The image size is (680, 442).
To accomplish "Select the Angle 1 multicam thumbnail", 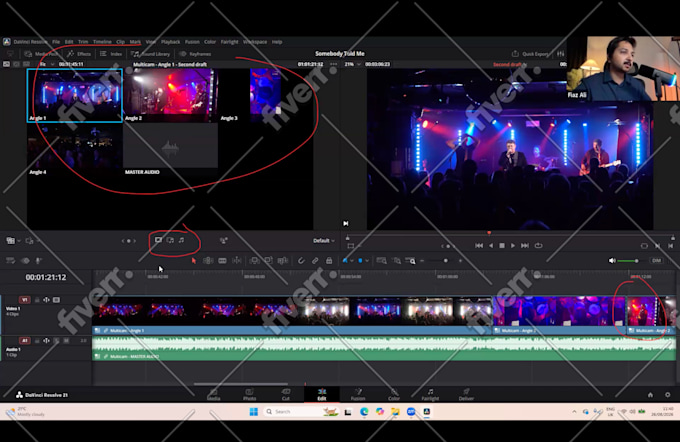I will pyautogui.click(x=75, y=95).
